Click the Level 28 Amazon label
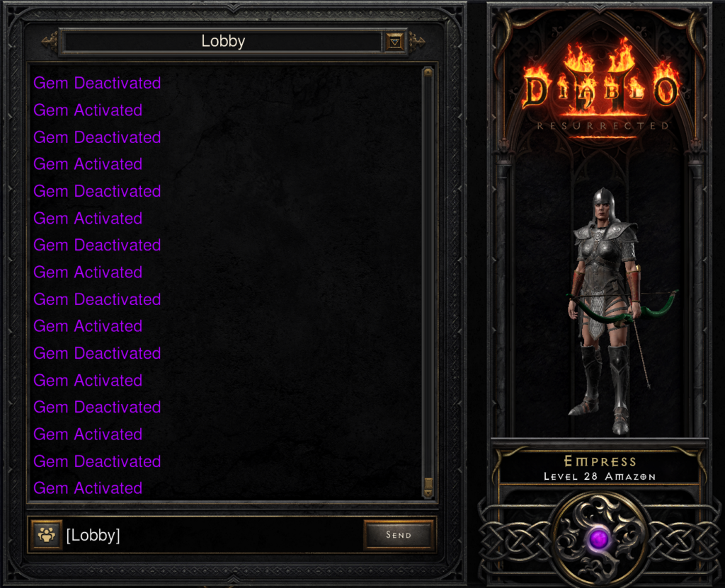 (x=600, y=477)
